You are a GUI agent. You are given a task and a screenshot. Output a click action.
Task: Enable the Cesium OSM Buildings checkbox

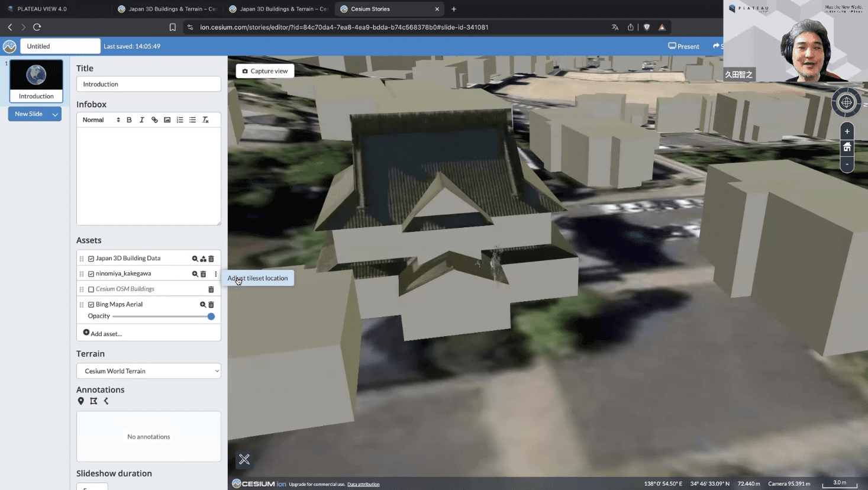[91, 289]
